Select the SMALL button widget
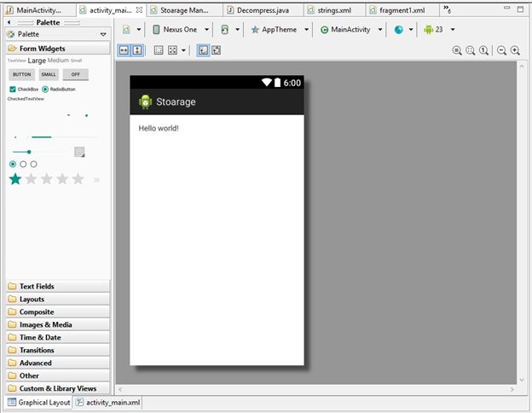The width and height of the screenshot is (532, 413). click(x=49, y=74)
